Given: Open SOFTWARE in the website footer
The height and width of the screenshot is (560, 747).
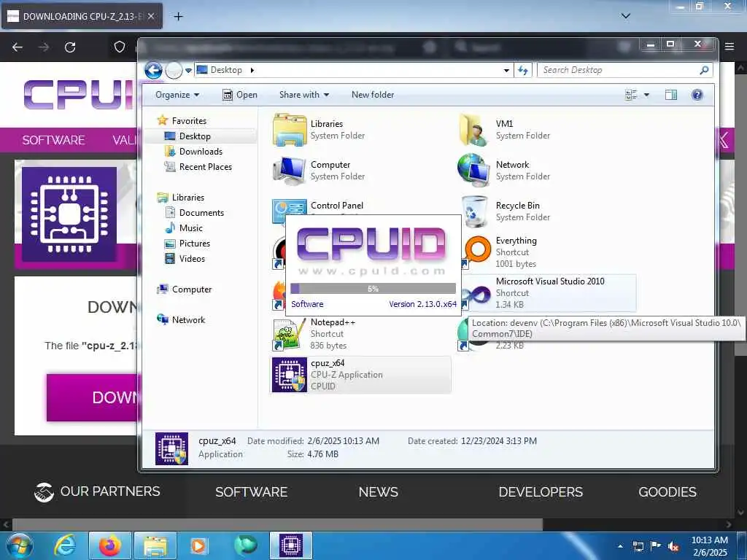Looking at the screenshot, I should pyautogui.click(x=252, y=492).
